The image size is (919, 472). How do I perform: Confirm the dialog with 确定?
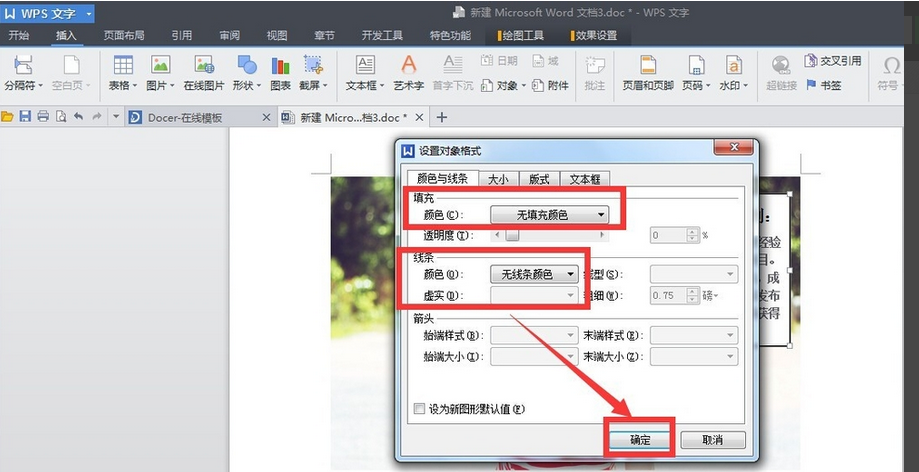pos(640,440)
